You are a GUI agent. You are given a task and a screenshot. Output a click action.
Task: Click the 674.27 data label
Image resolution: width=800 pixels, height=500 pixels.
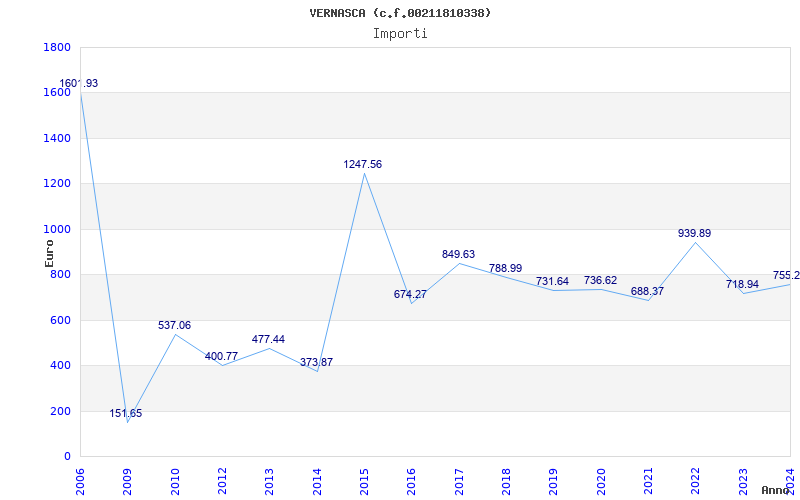(410, 294)
